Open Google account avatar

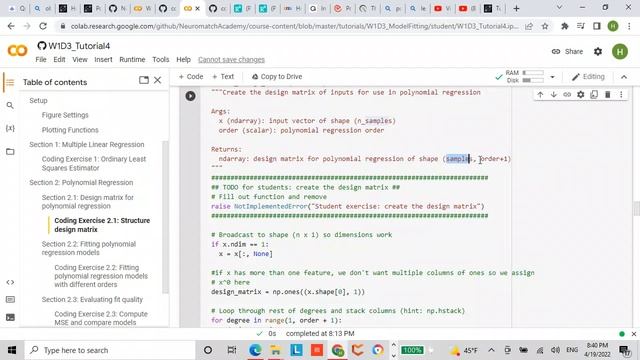coord(620,51)
